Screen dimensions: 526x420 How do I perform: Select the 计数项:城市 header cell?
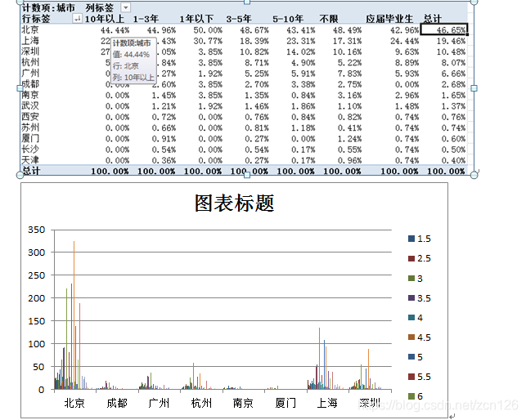[48, 7]
